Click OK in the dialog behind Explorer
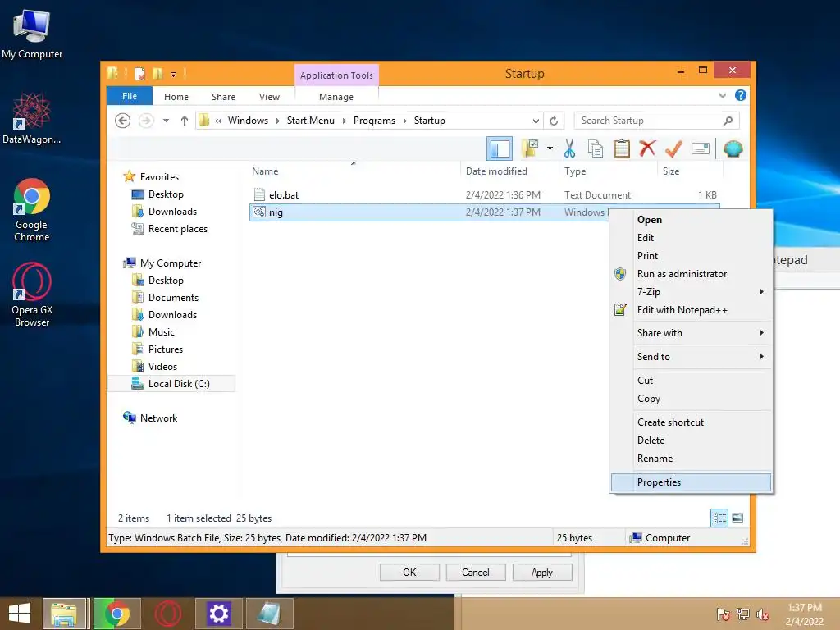 tap(410, 572)
